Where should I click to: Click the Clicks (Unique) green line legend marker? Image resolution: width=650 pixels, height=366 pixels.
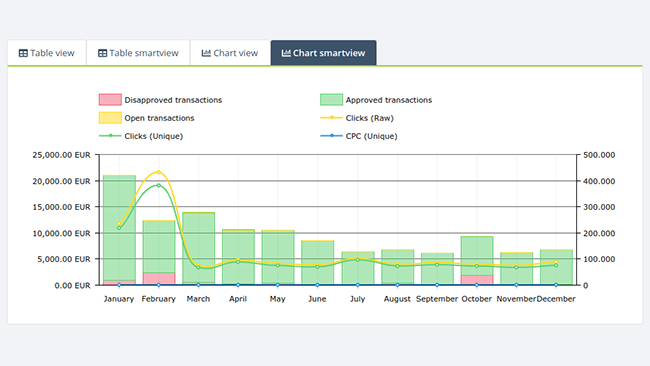(110, 136)
